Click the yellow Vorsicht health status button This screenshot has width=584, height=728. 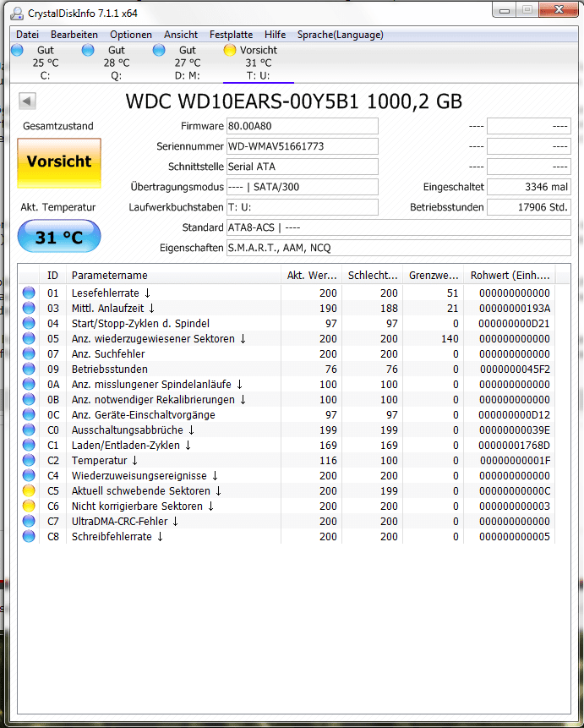coord(59,163)
